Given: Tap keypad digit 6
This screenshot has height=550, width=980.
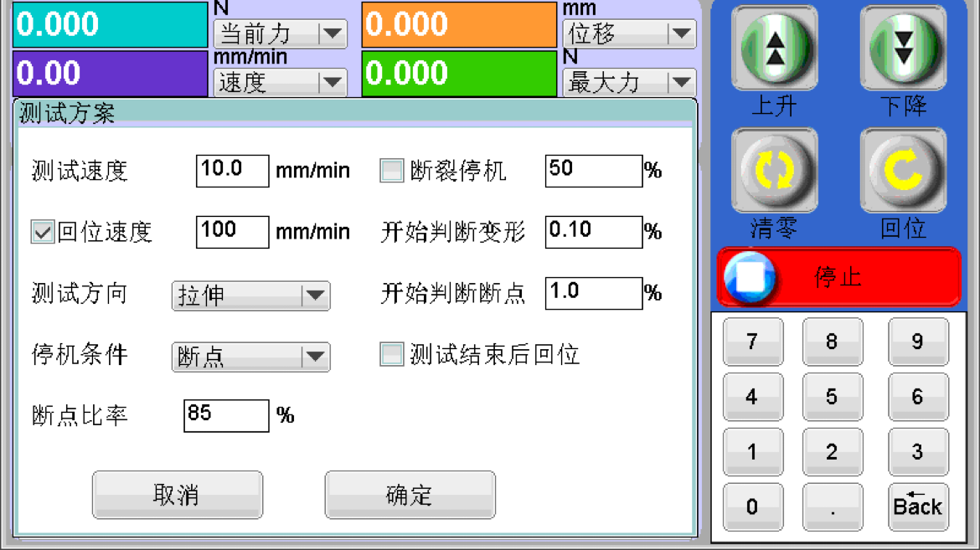Looking at the screenshot, I should point(917,396).
